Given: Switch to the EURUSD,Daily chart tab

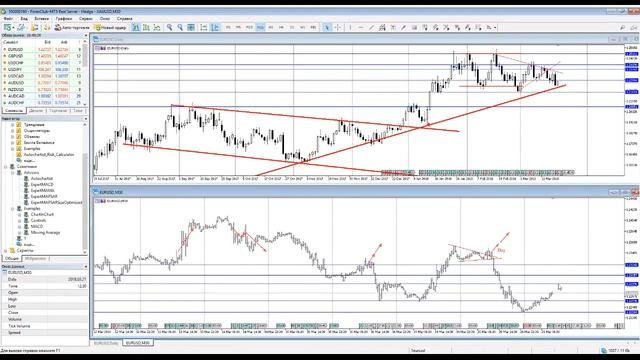Looking at the screenshot, I should 106,343.
